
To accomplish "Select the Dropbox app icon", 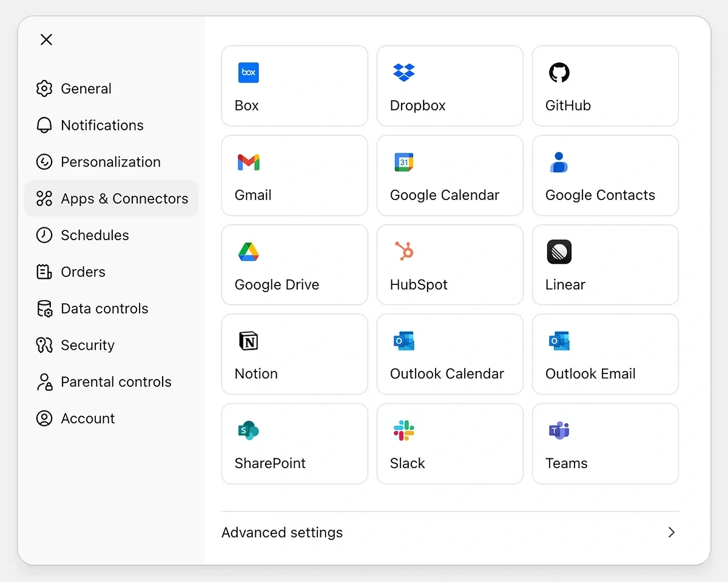I will (x=450, y=85).
